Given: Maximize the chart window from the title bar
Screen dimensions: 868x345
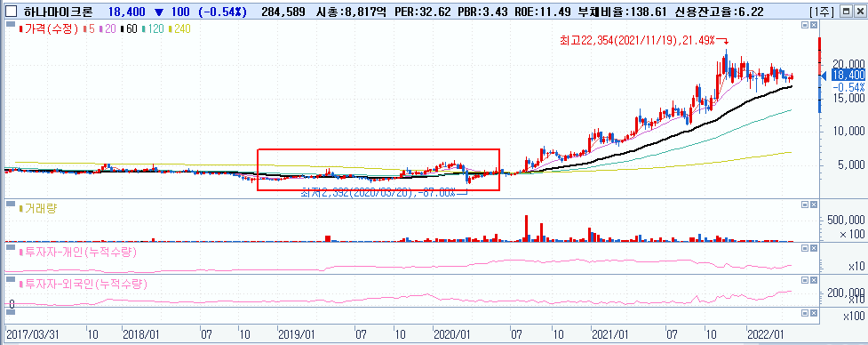Looking at the screenshot, I should click(x=846, y=11).
